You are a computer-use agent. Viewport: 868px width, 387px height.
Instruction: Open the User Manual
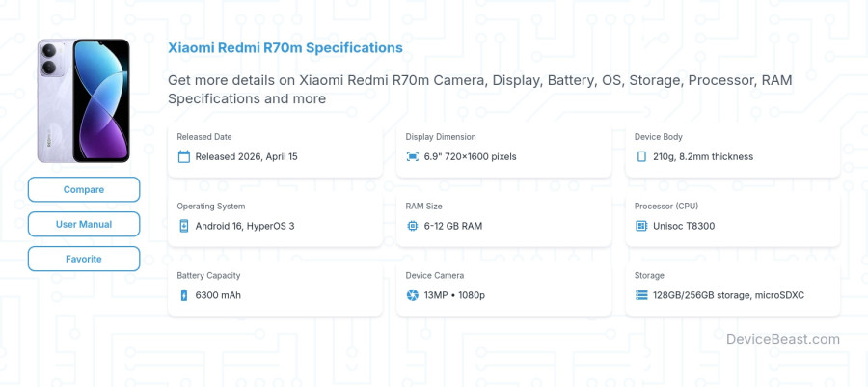click(x=84, y=224)
